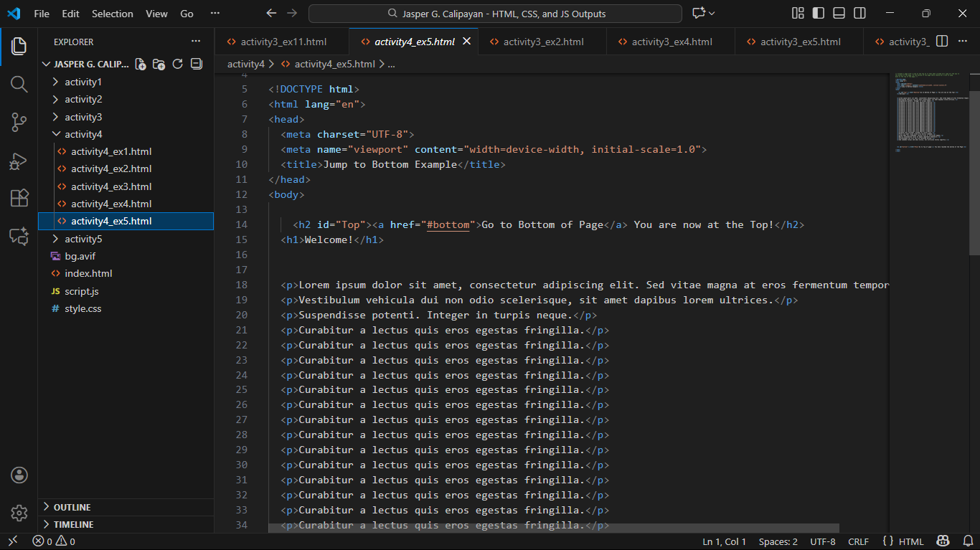Switch to the activity3_ex2.html tab
Image resolution: width=980 pixels, height=550 pixels.
[543, 42]
